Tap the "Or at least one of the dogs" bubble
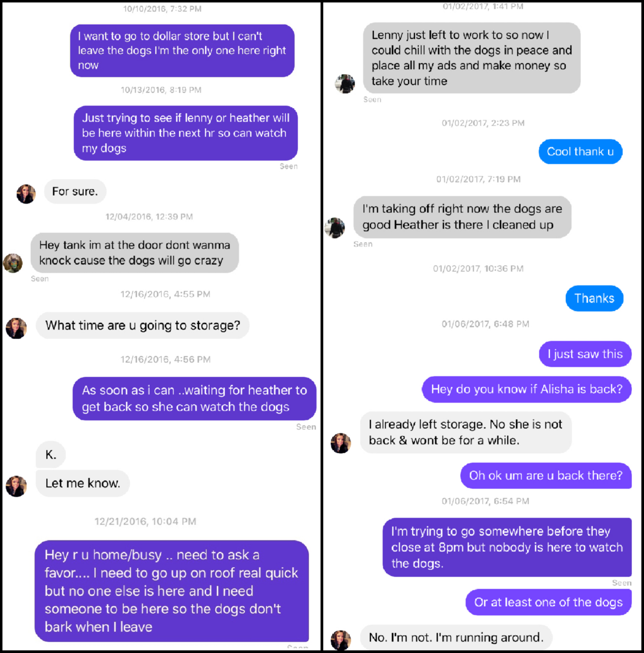 coord(548,602)
